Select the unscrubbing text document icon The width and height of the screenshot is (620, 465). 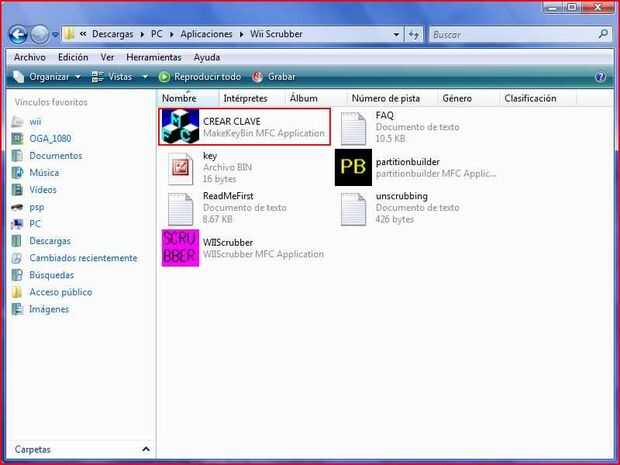point(353,209)
